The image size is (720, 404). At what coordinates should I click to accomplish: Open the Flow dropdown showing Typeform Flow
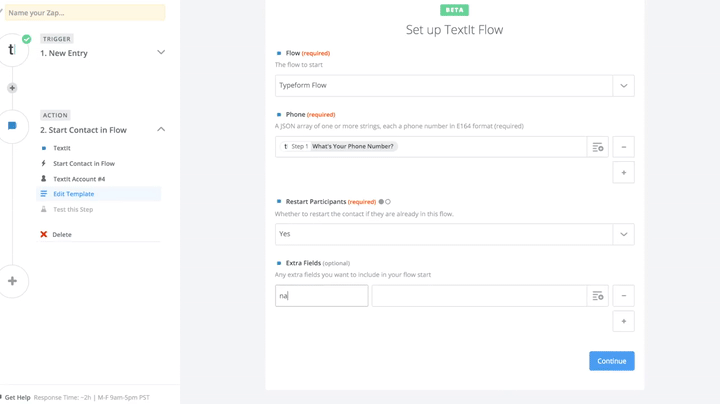(x=623, y=86)
